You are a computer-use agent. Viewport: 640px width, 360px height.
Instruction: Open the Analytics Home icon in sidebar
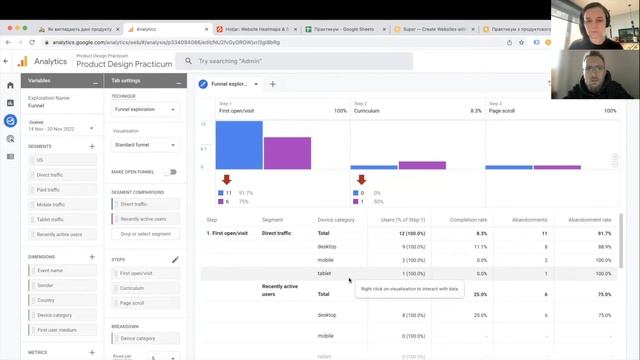coord(10,85)
